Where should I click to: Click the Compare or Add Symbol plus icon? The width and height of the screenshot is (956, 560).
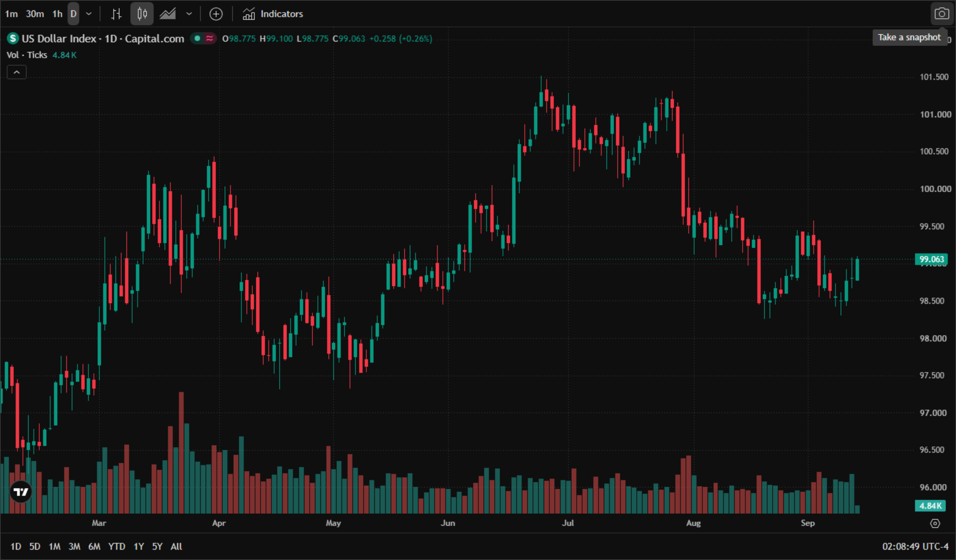(x=216, y=14)
